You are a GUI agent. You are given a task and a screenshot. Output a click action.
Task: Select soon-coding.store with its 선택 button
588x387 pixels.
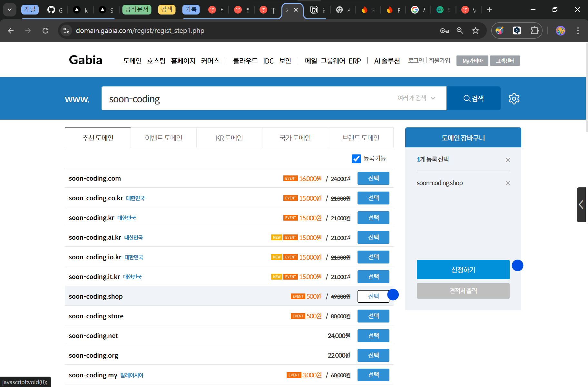(373, 316)
